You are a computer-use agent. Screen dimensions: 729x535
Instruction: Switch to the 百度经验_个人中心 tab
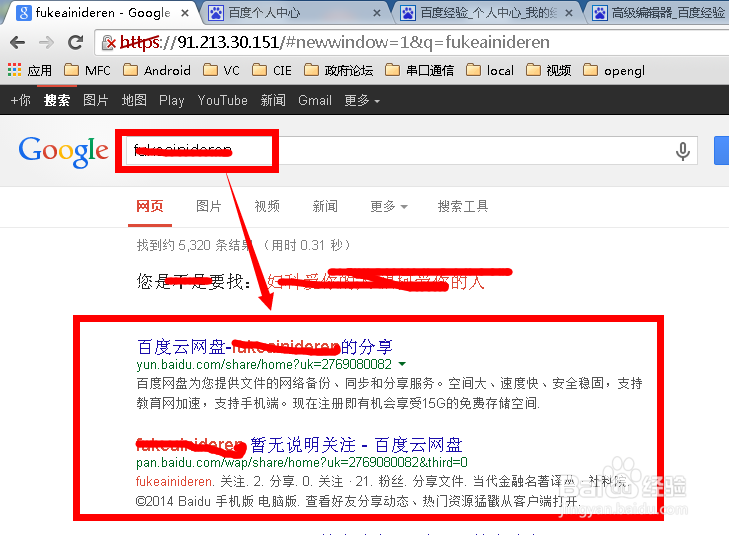(486, 13)
